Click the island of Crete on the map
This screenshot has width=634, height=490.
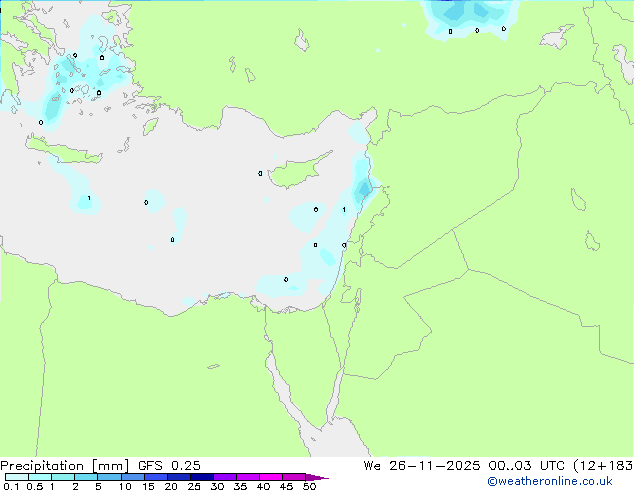point(63,150)
